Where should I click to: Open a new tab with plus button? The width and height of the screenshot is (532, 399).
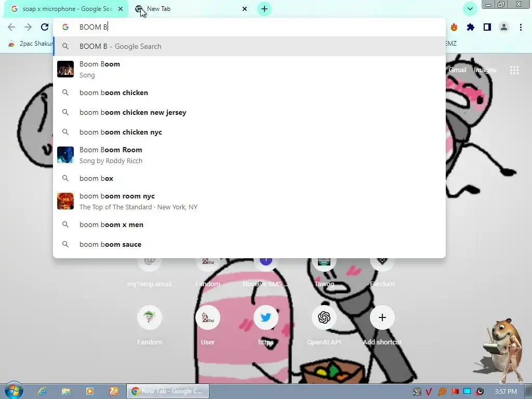[264, 9]
